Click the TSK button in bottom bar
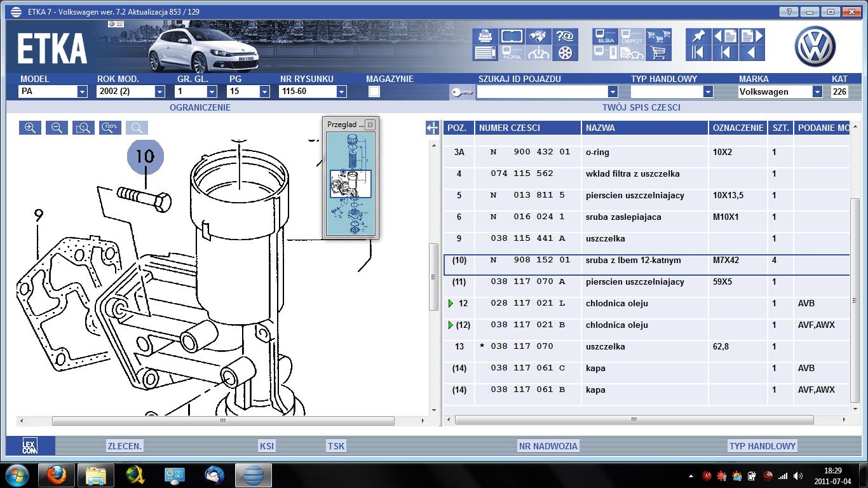Viewport: 868px width, 488px height. (336, 446)
